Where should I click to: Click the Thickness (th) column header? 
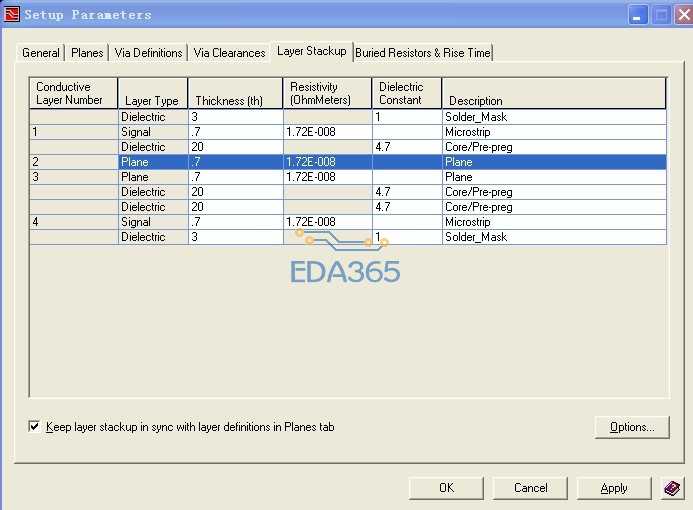[236, 93]
